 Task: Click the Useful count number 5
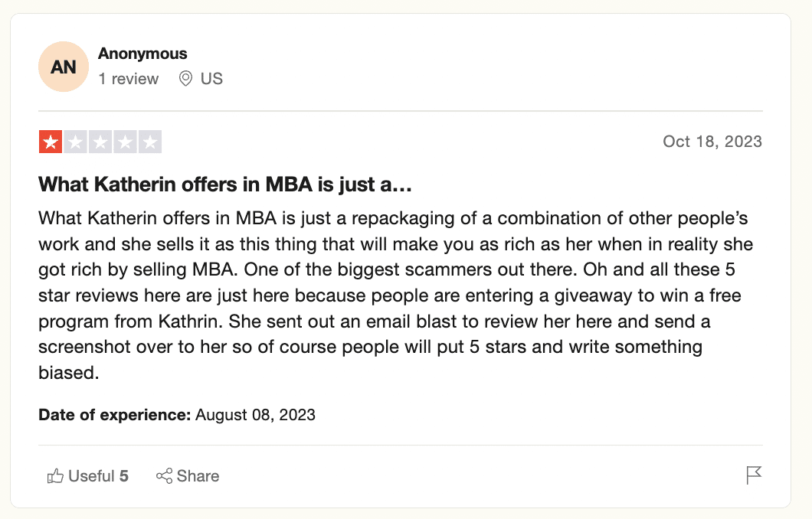click(x=124, y=476)
